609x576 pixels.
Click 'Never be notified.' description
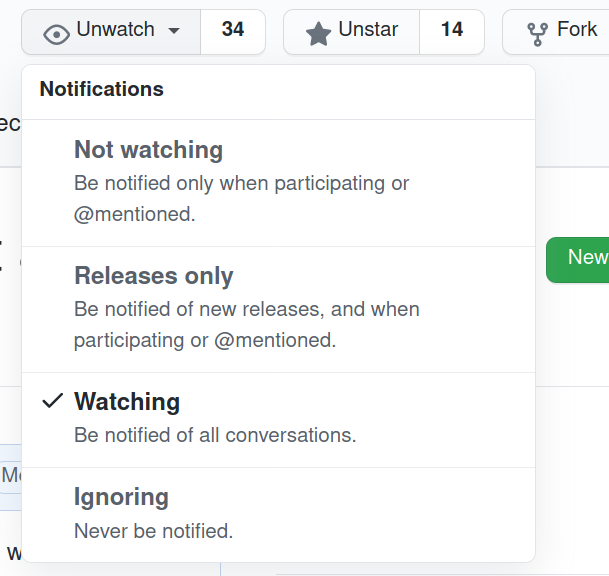(x=153, y=531)
